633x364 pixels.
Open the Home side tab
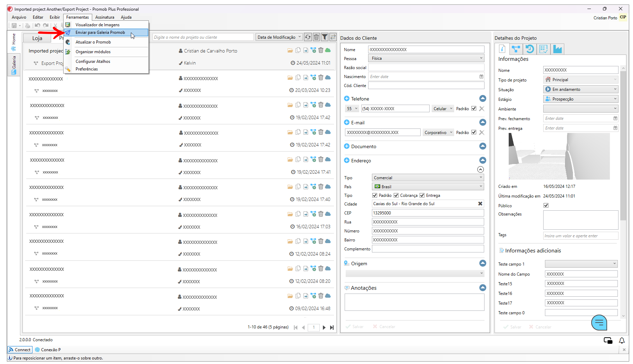click(14, 42)
